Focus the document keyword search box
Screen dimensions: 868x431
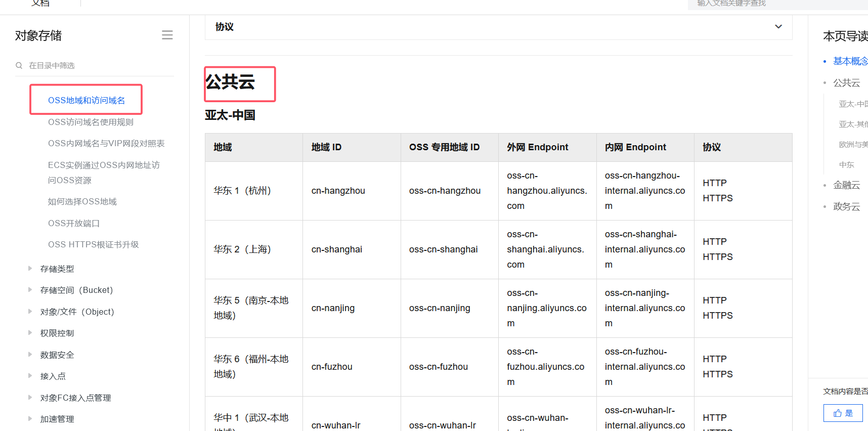778,4
